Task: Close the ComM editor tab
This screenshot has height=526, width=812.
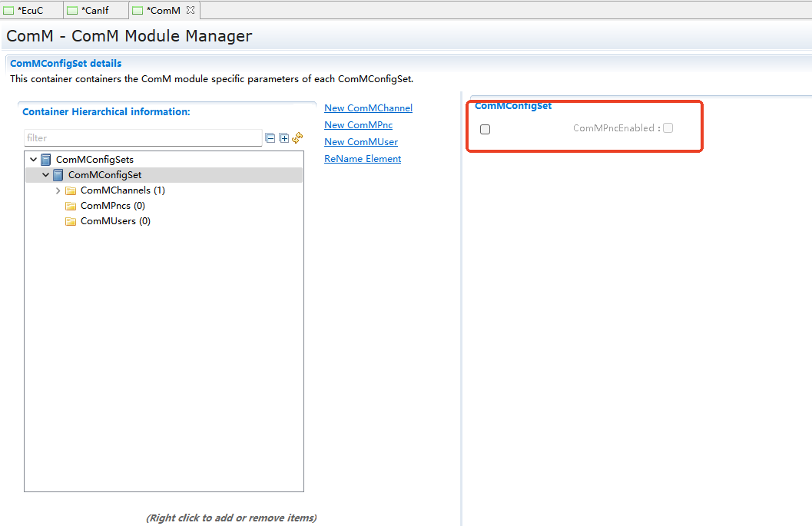Action: pos(191,10)
